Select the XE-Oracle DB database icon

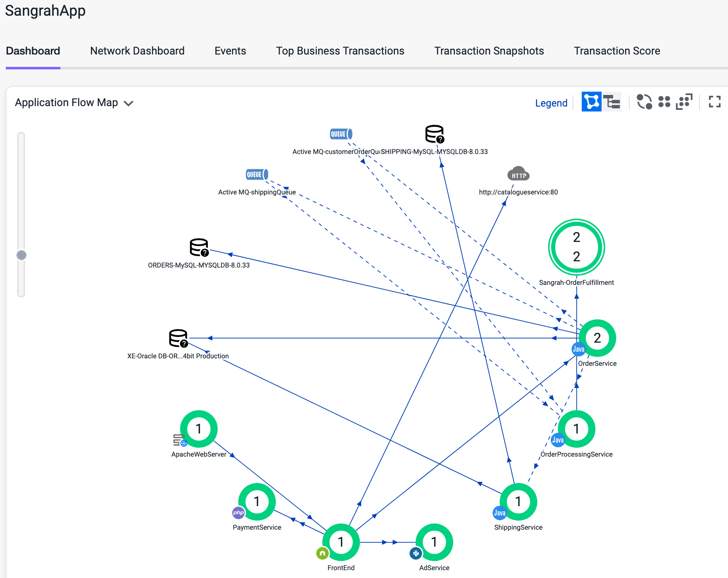[178, 338]
